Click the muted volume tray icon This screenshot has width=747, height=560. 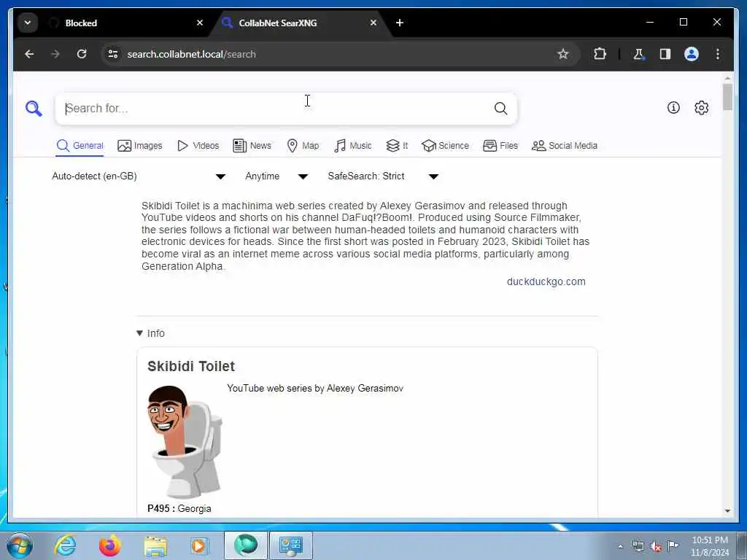(656, 547)
